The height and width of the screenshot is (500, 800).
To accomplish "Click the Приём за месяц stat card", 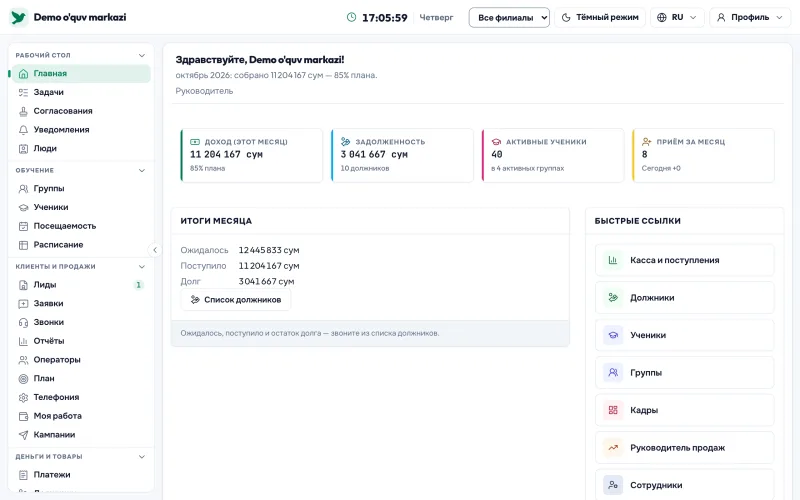I will [703, 155].
